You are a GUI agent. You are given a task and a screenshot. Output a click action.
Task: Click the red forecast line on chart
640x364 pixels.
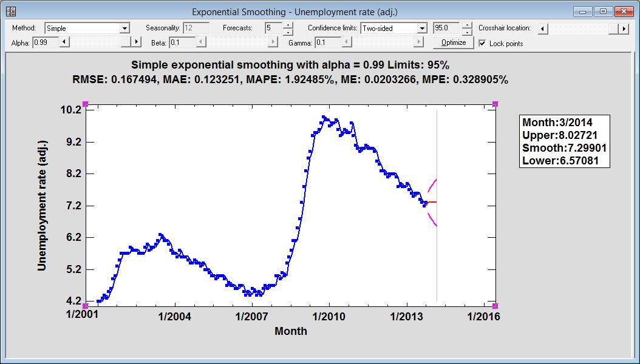[x=431, y=202]
